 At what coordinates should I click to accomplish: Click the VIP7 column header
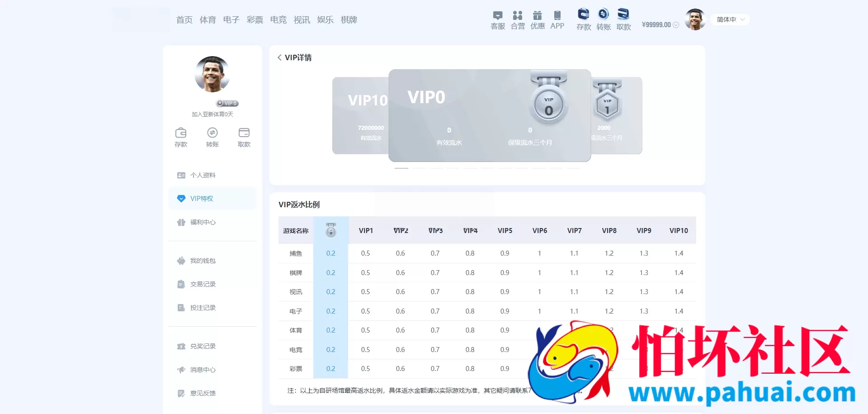click(575, 231)
